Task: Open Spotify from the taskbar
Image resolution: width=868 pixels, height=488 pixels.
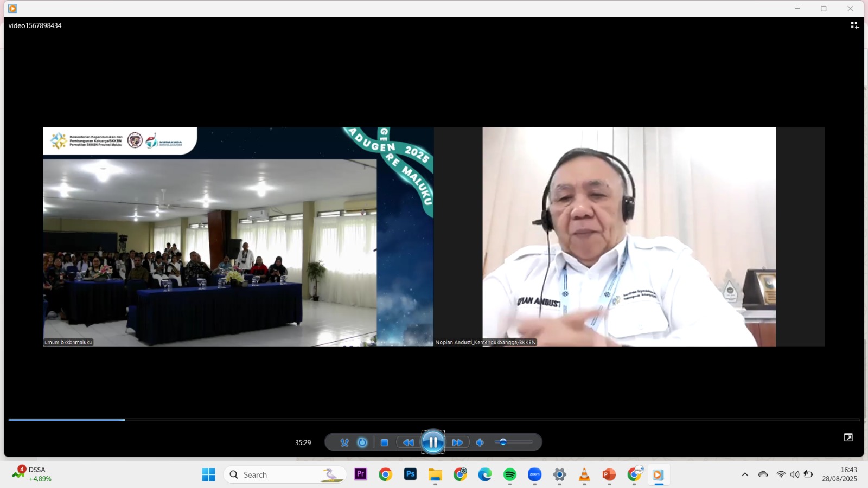Action: [510, 475]
